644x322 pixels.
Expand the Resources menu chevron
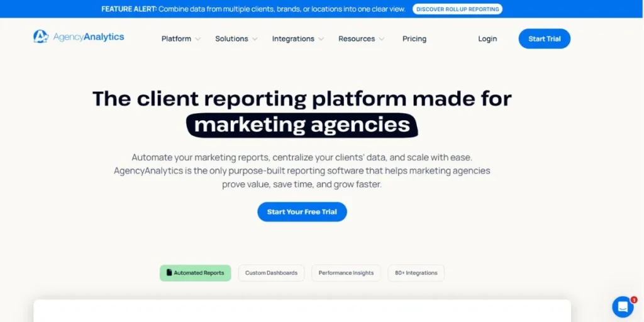(382, 39)
